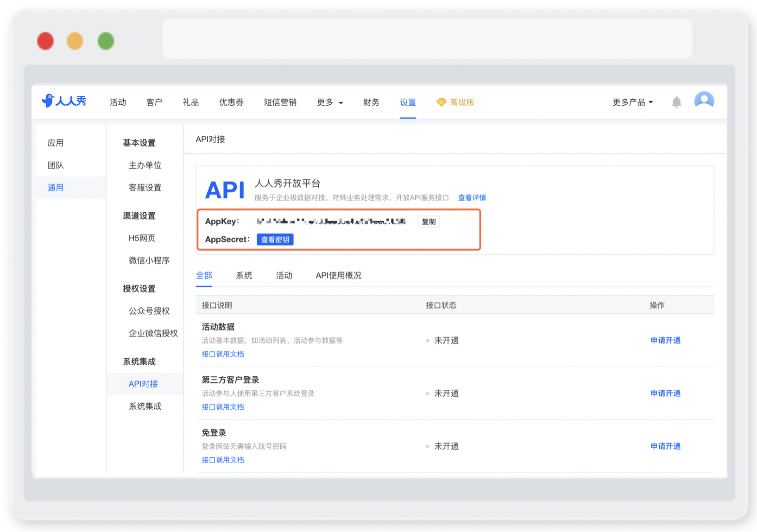The image size is (757, 532).
Task: Switch to the 活动 tab below API section
Action: 284,275
